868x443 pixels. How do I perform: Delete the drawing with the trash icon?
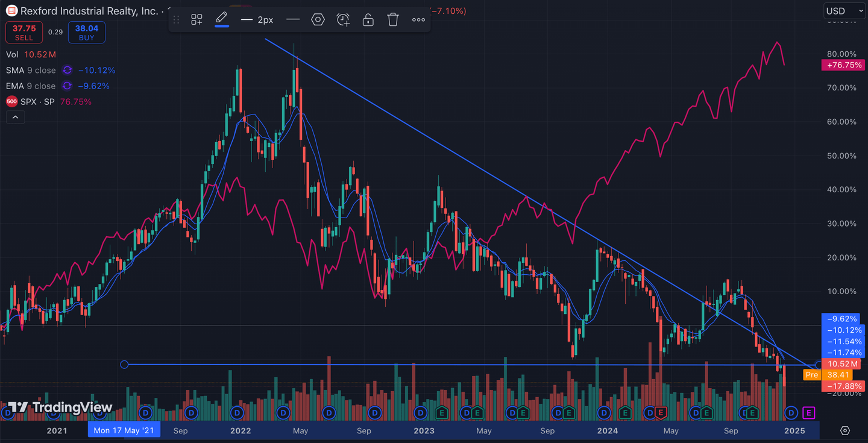pyautogui.click(x=393, y=20)
